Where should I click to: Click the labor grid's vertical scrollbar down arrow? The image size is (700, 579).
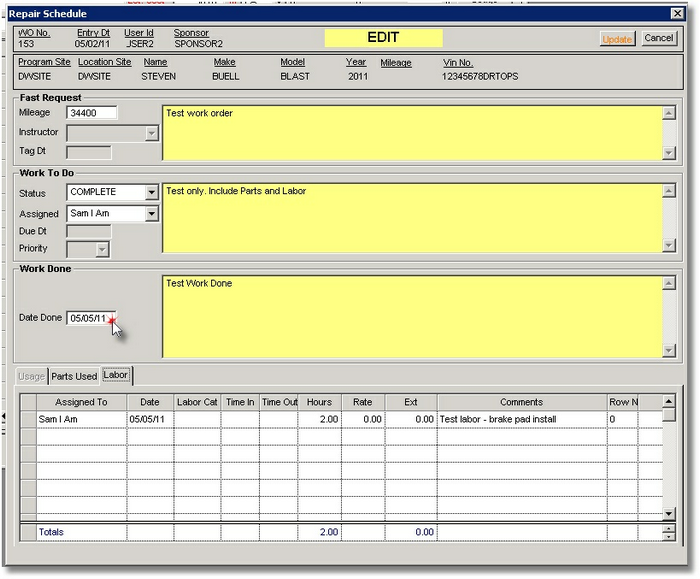[x=669, y=513]
